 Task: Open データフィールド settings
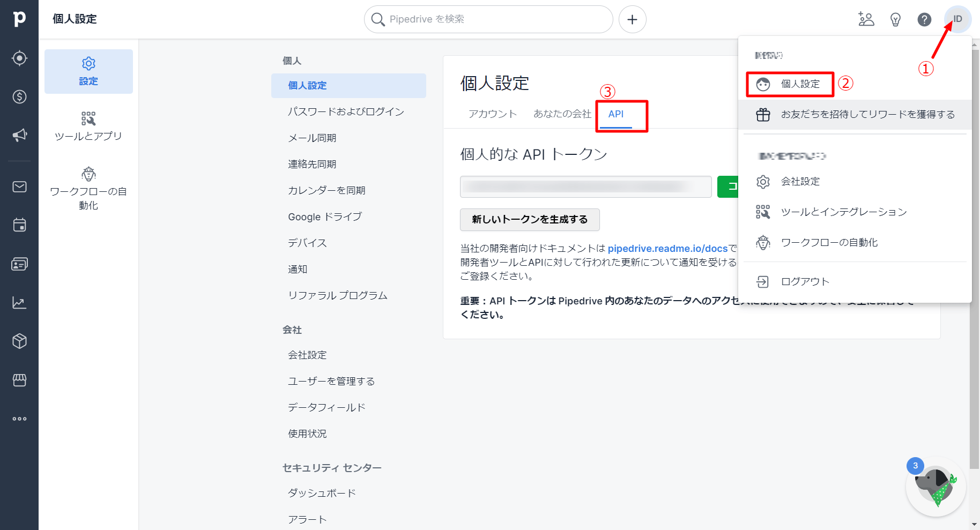pyautogui.click(x=348, y=408)
